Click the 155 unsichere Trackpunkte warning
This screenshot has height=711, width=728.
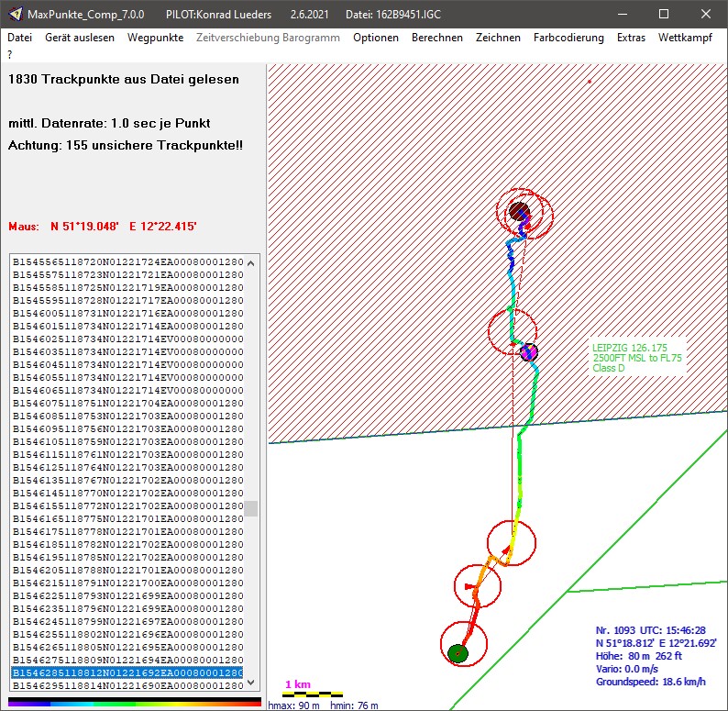126,145
